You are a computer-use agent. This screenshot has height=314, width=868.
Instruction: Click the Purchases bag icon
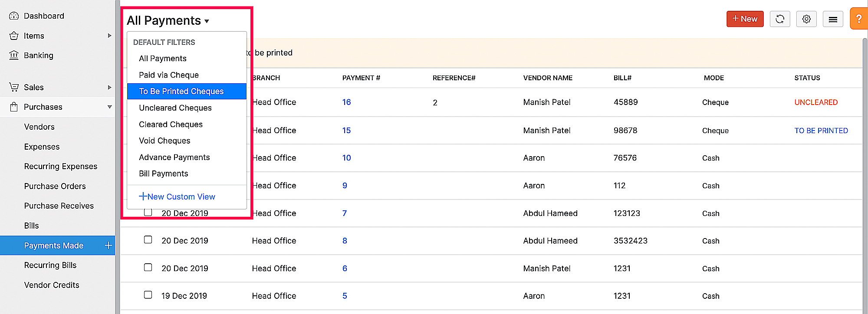tap(14, 107)
